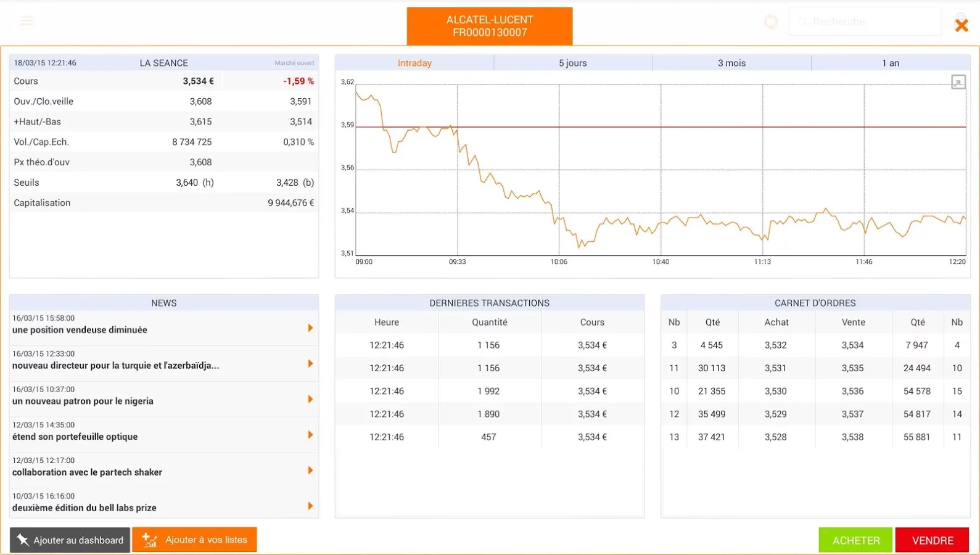Open arrow for 'étend son portefeuille optique'
Image resolution: width=980 pixels, height=555 pixels.
point(310,435)
